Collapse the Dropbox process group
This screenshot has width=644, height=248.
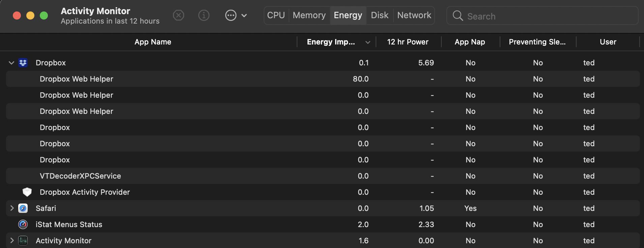click(11, 63)
